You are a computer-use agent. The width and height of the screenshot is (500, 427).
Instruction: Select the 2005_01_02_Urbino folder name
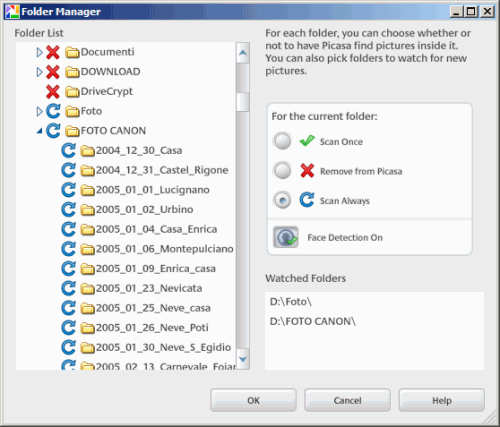tap(145, 210)
